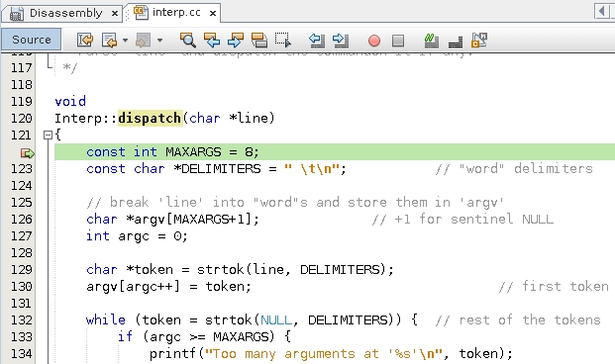
Task: Click the printf 'Too many arguments' line
Action: coord(331,354)
